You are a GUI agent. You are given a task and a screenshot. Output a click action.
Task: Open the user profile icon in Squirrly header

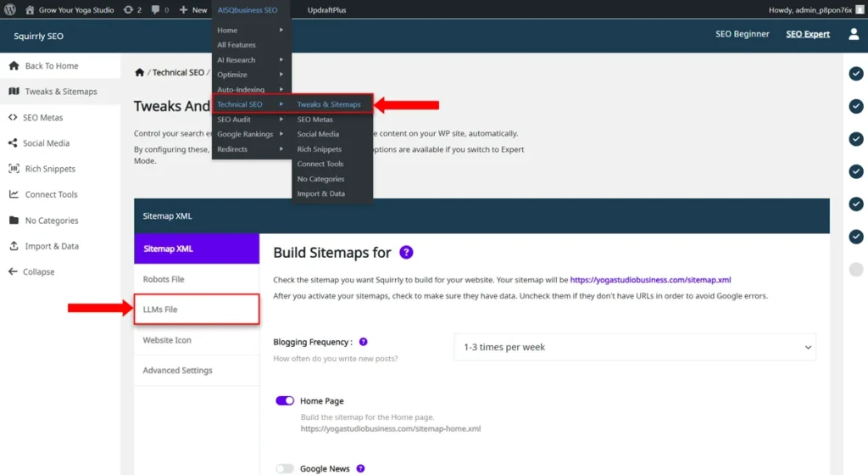[x=854, y=34]
